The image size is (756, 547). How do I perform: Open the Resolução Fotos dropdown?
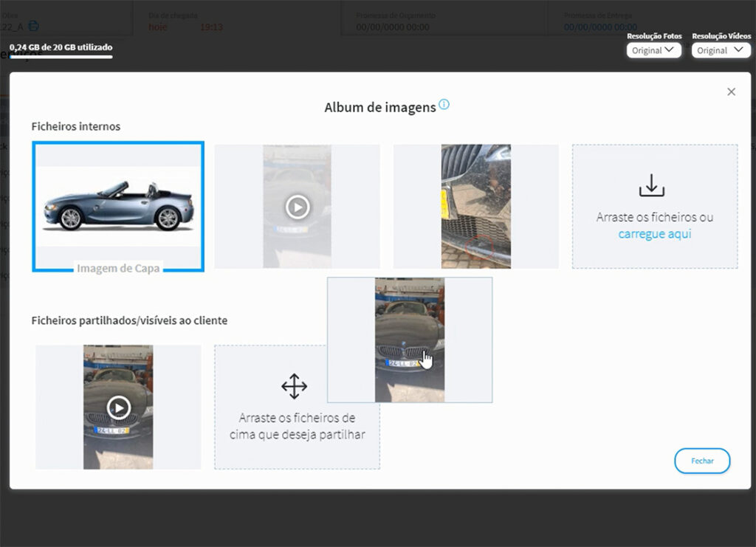[x=653, y=50]
